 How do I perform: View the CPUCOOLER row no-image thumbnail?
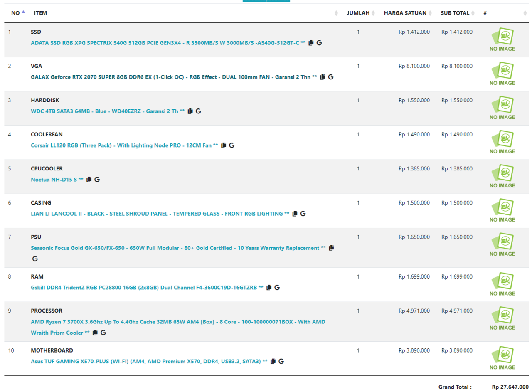coord(502,176)
